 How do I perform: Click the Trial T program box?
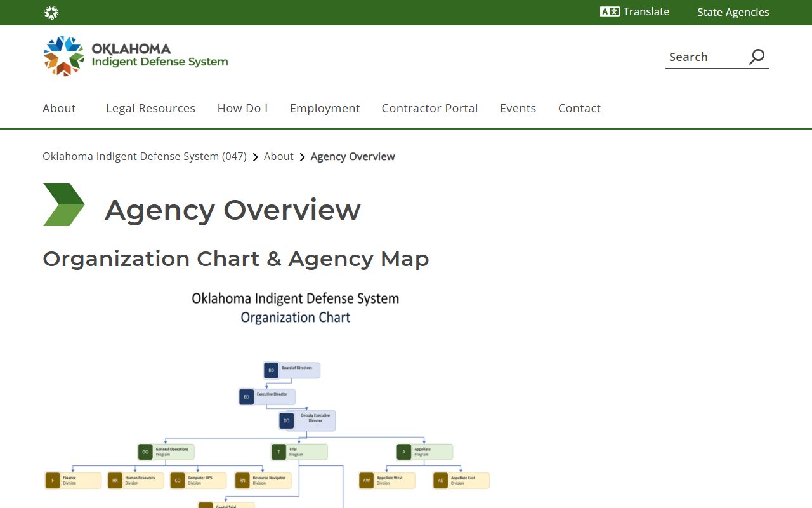coord(299,452)
